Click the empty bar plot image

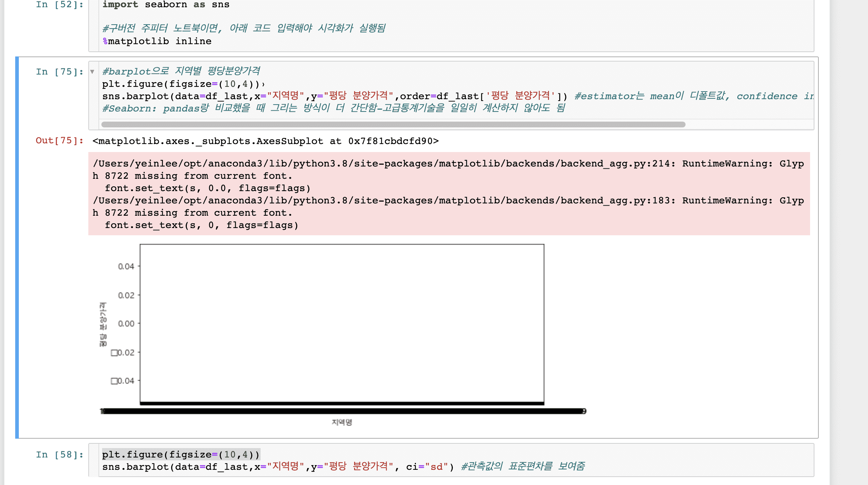click(342, 323)
